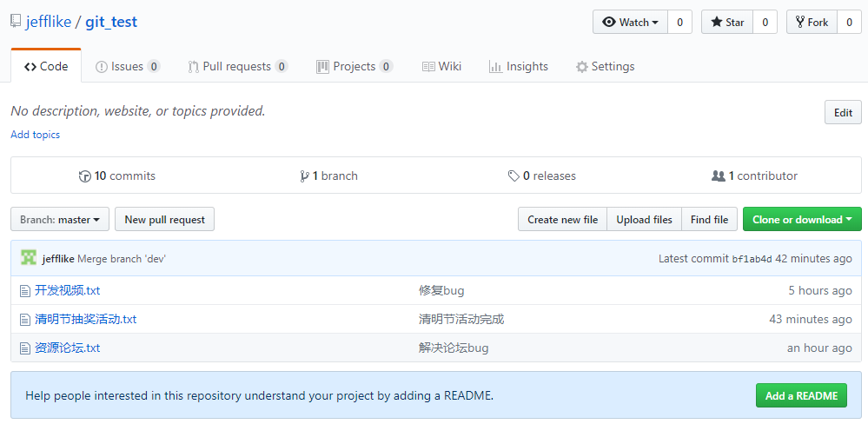The image size is (868, 424).
Task: Click the repository book icon beside jefflike
Action: [16, 22]
